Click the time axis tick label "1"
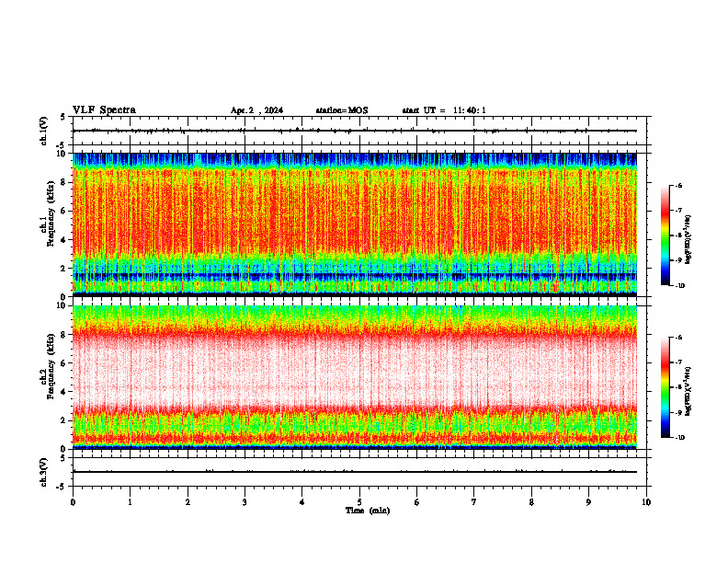The image size is (728, 563). pos(131,502)
